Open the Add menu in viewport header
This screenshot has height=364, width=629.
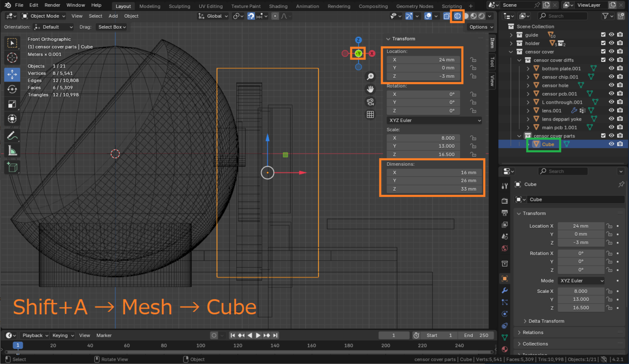113,16
